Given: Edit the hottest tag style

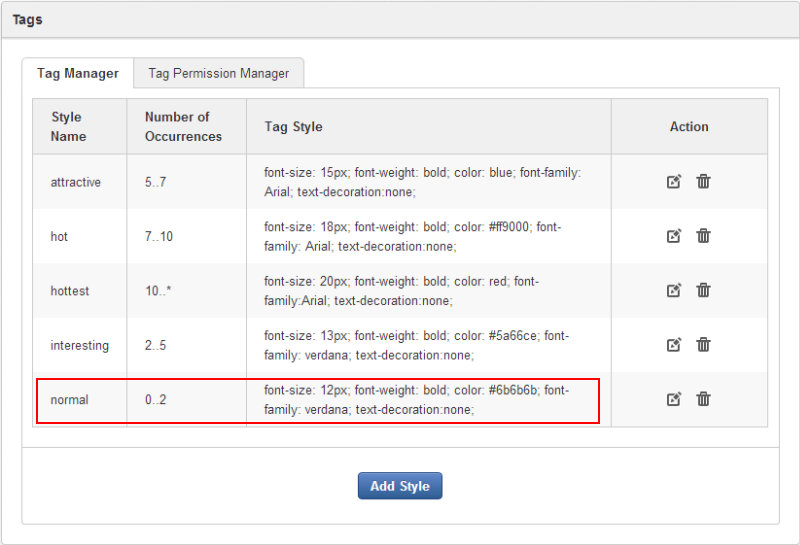Looking at the screenshot, I should (674, 291).
